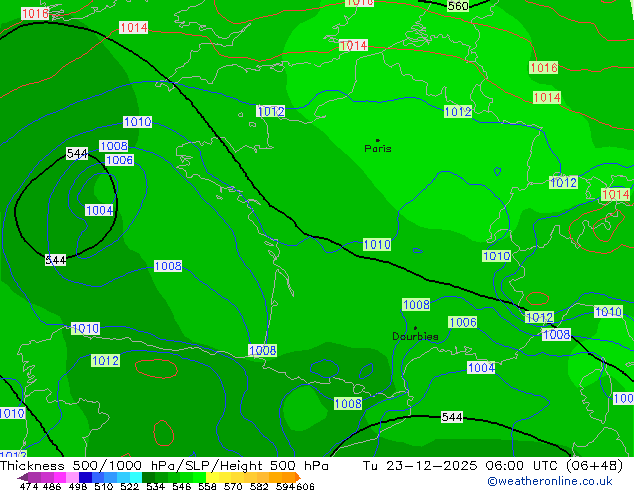Viewport: 634px width, 490px height.
Task: Click the Dourbies city label
Action: click(415, 336)
